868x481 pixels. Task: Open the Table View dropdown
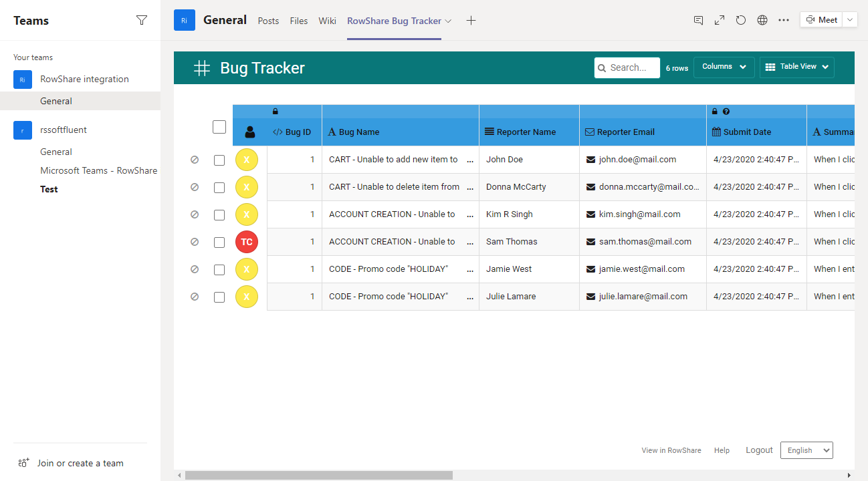[x=797, y=67]
